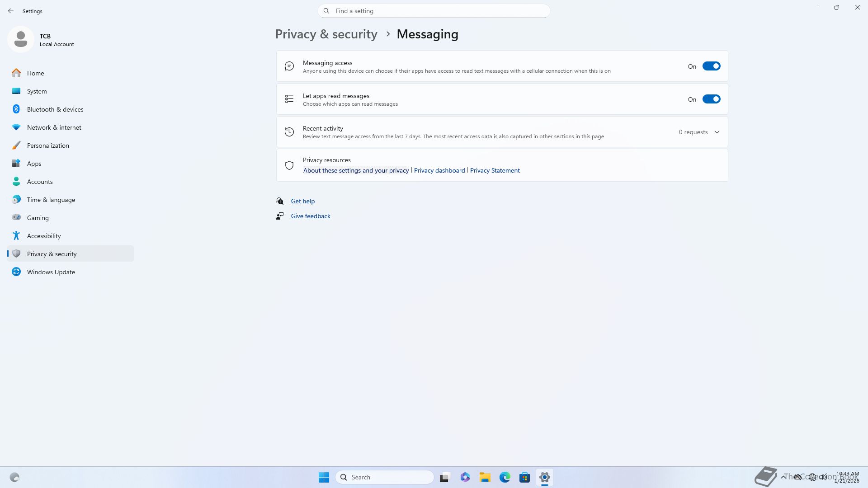This screenshot has height=488, width=868.
Task: Click the Privacy & security breadcrumb
Action: [326, 34]
